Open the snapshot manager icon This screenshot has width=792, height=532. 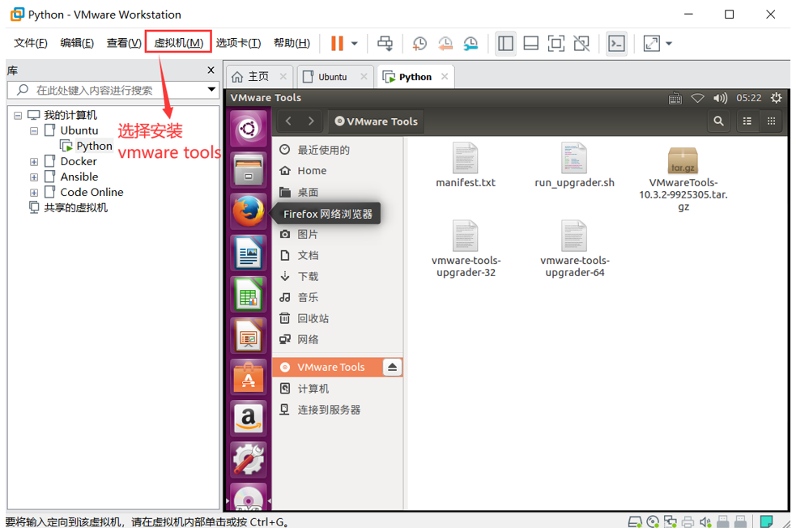click(471, 44)
